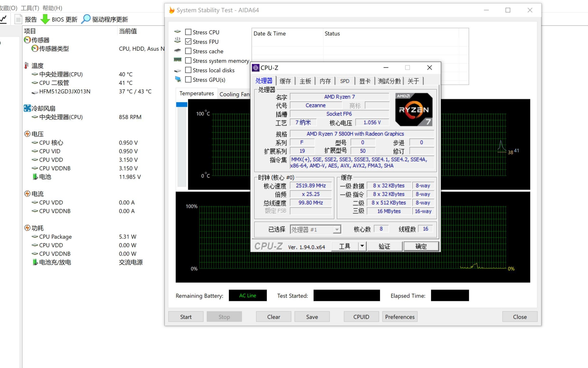
Task: Click the Report (报告) document icon
Action: click(18, 19)
